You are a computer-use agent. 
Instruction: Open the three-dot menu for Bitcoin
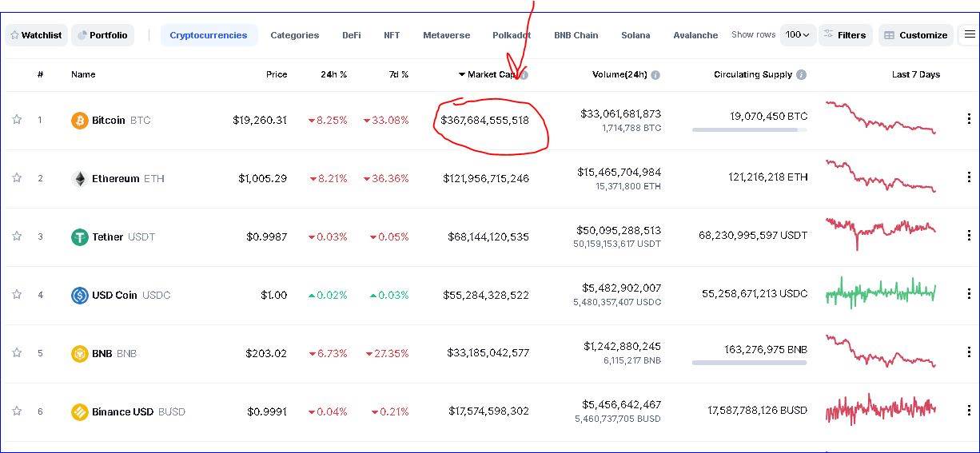(969, 119)
